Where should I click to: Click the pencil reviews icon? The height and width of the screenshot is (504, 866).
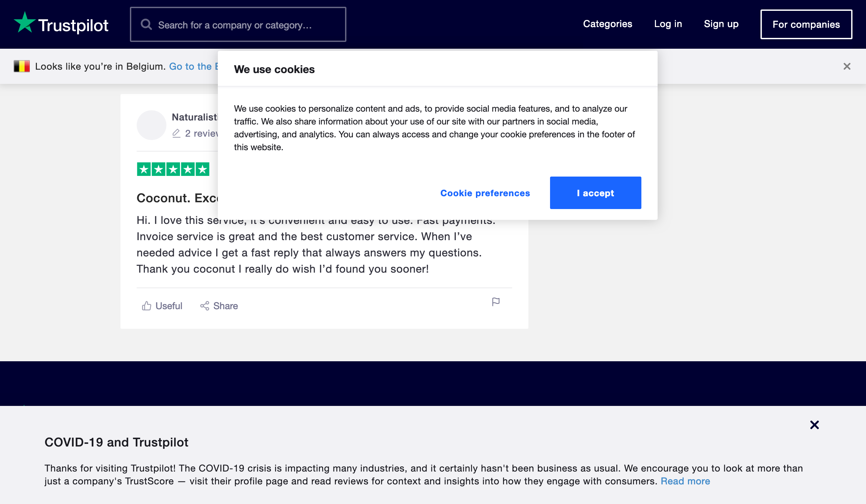[176, 133]
